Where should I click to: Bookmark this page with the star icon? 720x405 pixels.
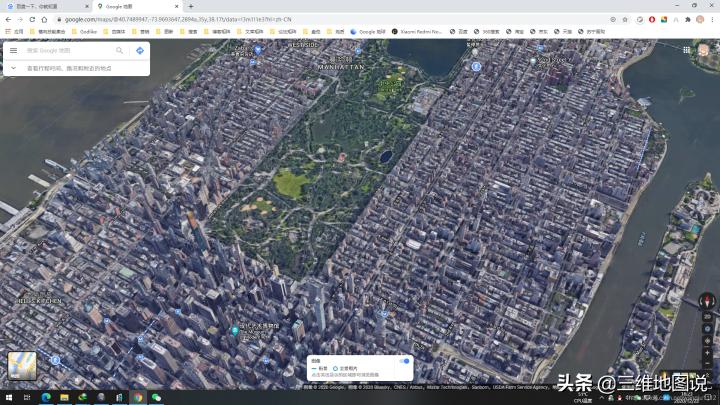(625, 19)
